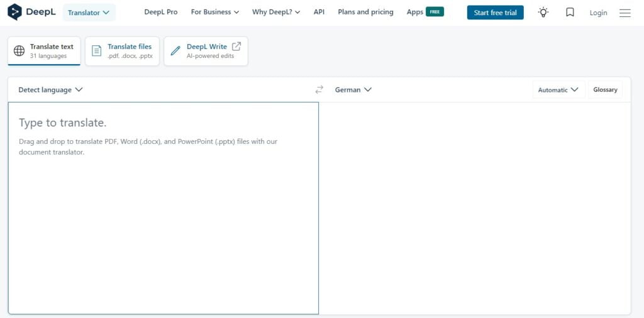Open the Glossary button

pos(605,90)
